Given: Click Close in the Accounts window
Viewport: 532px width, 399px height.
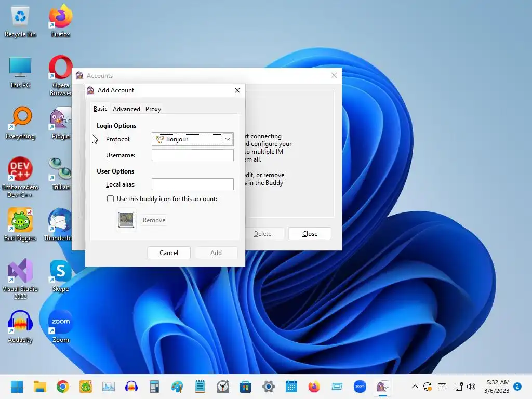Looking at the screenshot, I should pyautogui.click(x=310, y=234).
